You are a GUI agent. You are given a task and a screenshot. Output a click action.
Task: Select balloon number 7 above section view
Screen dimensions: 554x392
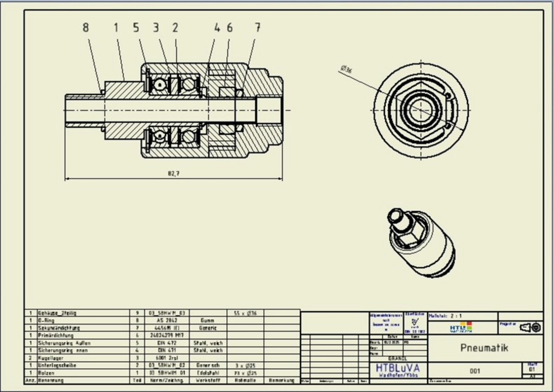click(257, 28)
